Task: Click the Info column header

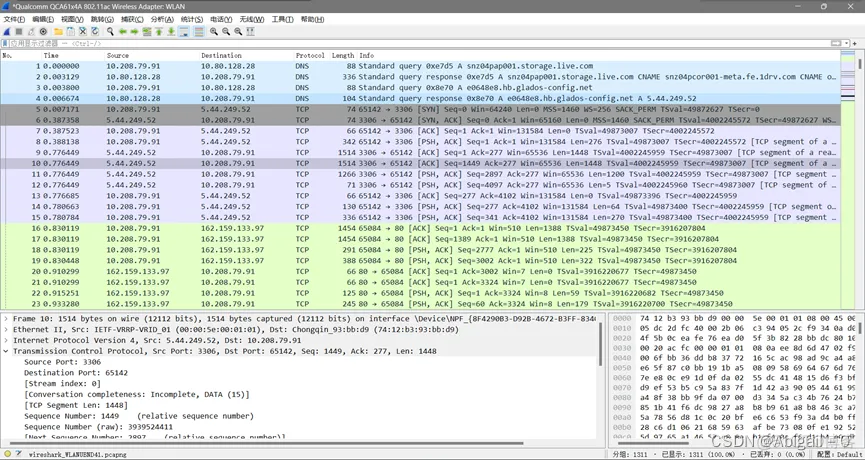Action: coord(599,56)
